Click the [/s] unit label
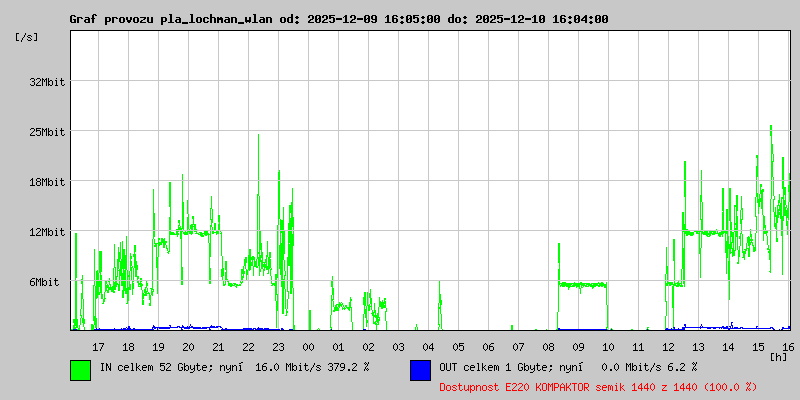 coord(27,37)
